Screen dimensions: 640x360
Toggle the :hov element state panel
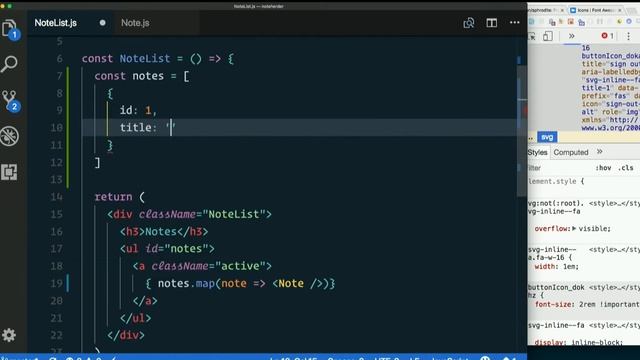603,168
